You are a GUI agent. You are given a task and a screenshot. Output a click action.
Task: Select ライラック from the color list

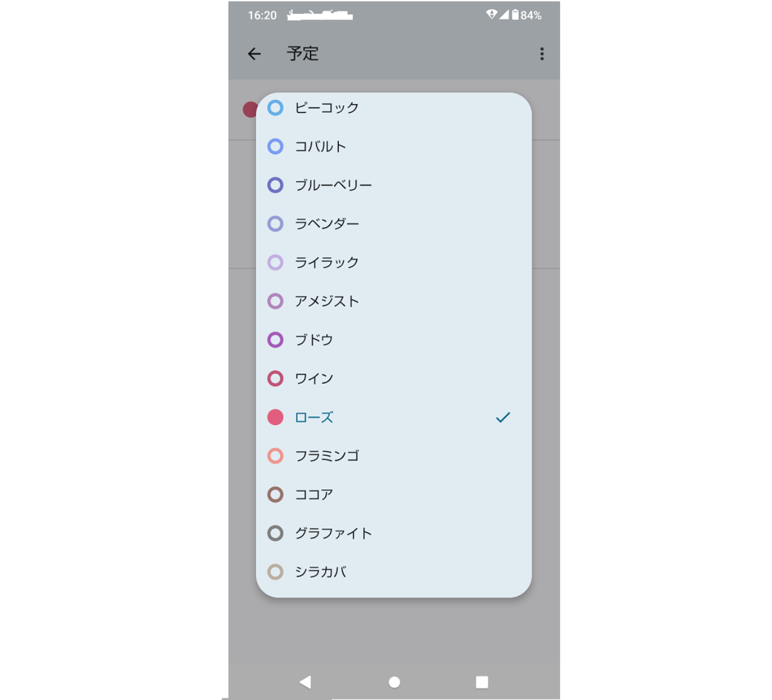click(x=393, y=262)
